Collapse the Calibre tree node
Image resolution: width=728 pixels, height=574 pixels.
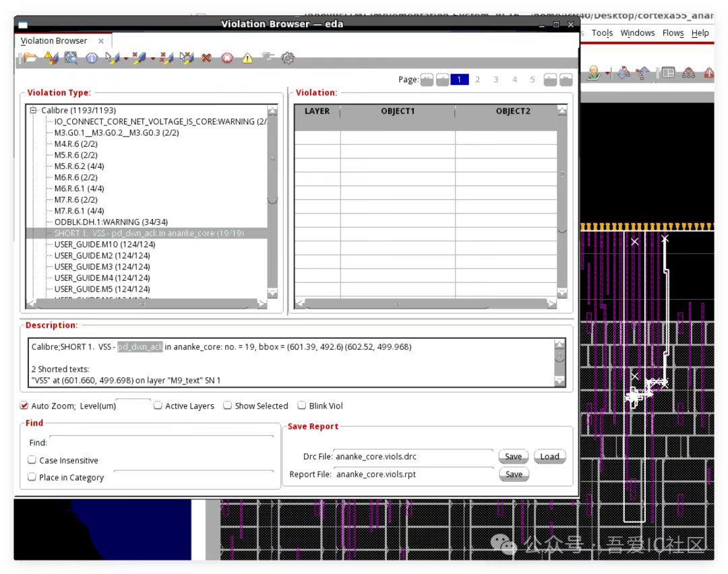pyautogui.click(x=34, y=110)
